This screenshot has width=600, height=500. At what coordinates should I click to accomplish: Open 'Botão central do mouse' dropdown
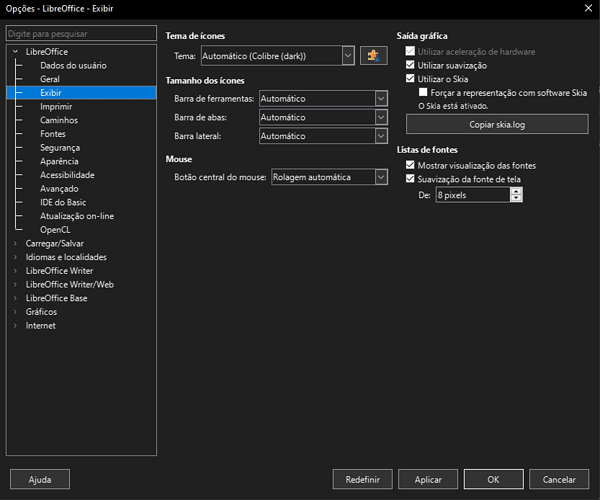[x=329, y=177]
